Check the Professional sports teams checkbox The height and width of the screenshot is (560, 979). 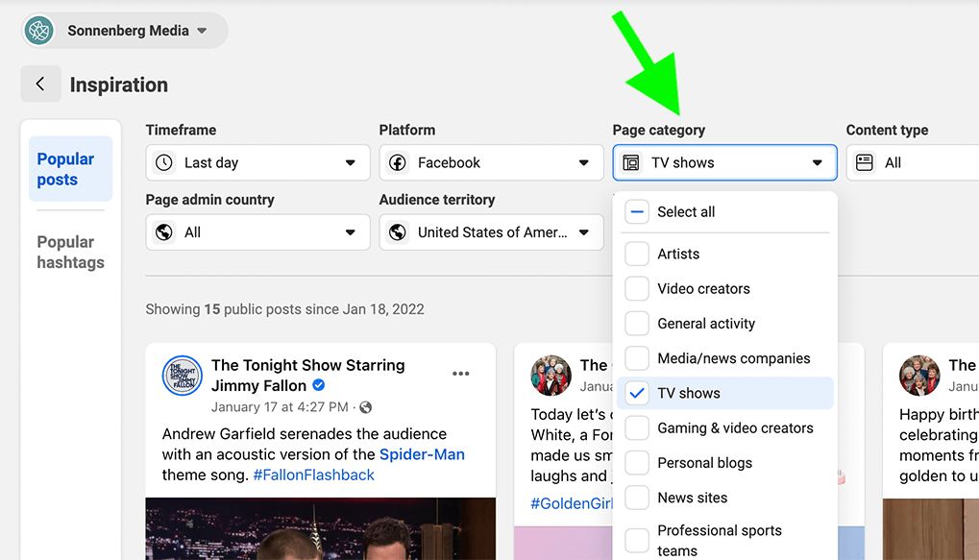(637, 541)
